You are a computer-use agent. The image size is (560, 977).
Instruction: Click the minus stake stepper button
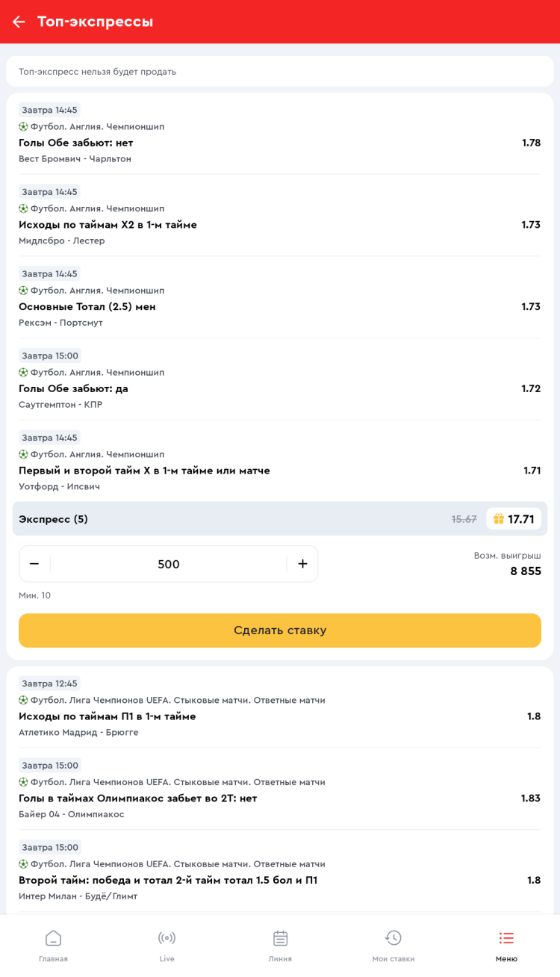(34, 564)
